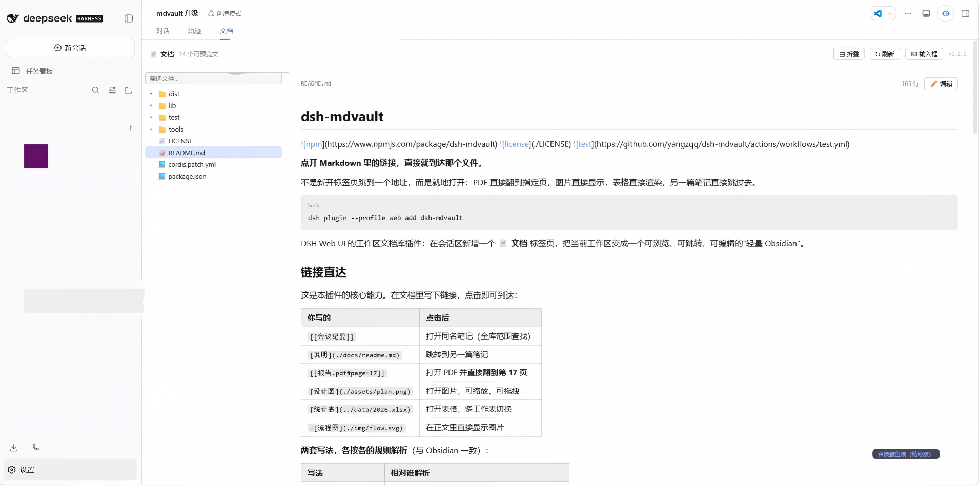
Task: Select the test folder icon
Action: click(162, 118)
